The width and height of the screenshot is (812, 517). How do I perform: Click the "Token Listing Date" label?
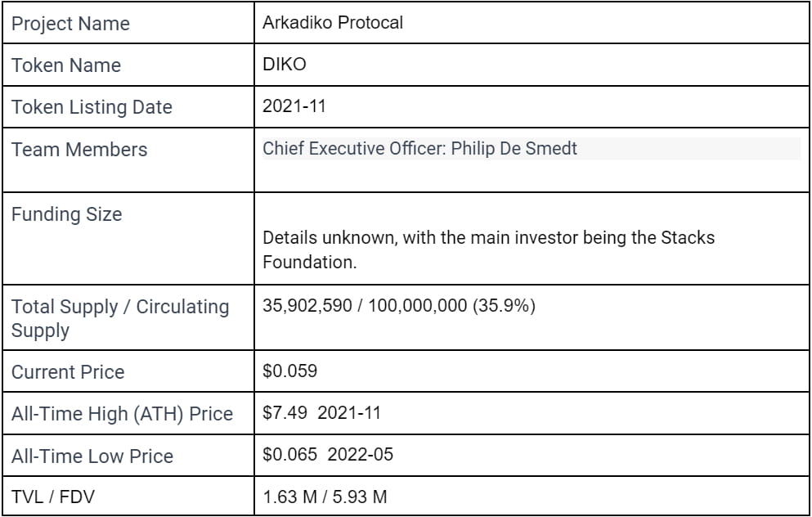pos(92,107)
